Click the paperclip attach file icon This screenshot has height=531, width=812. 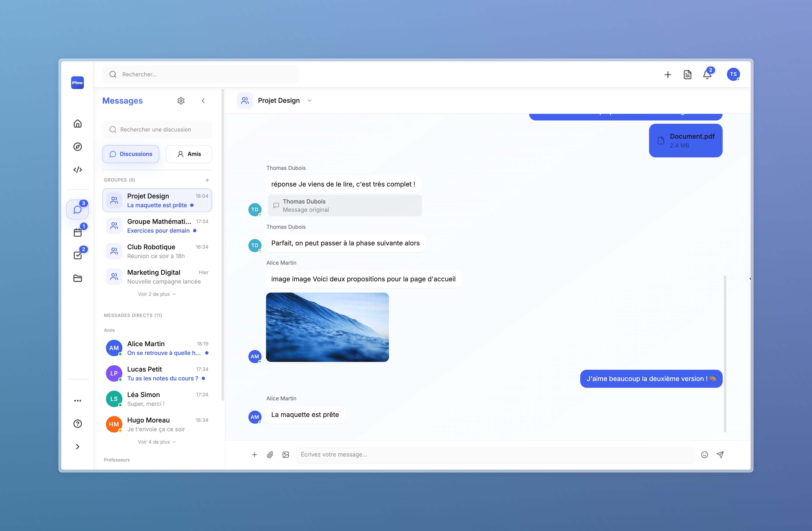tap(270, 454)
